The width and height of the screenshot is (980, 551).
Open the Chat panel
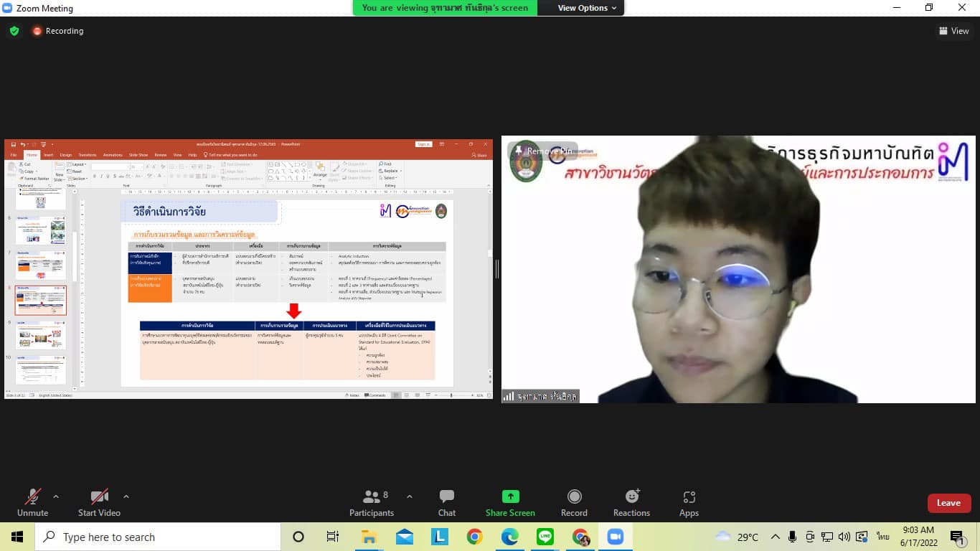coord(447,502)
